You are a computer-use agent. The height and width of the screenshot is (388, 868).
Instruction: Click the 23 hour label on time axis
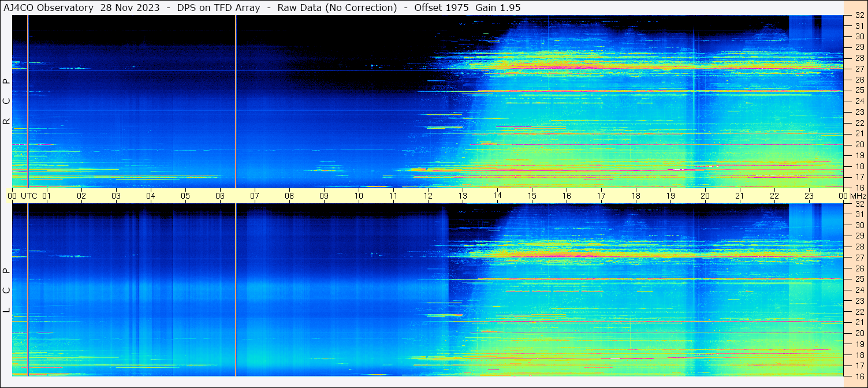click(x=809, y=196)
